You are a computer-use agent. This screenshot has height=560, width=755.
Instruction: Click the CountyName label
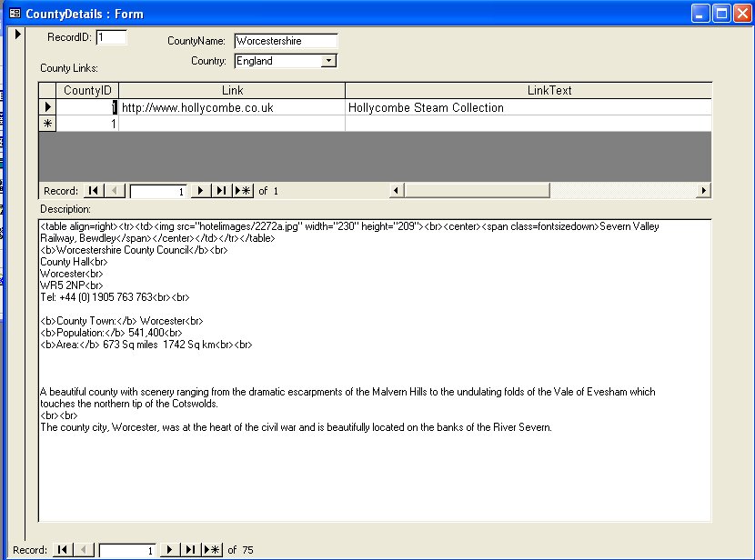[196, 41]
